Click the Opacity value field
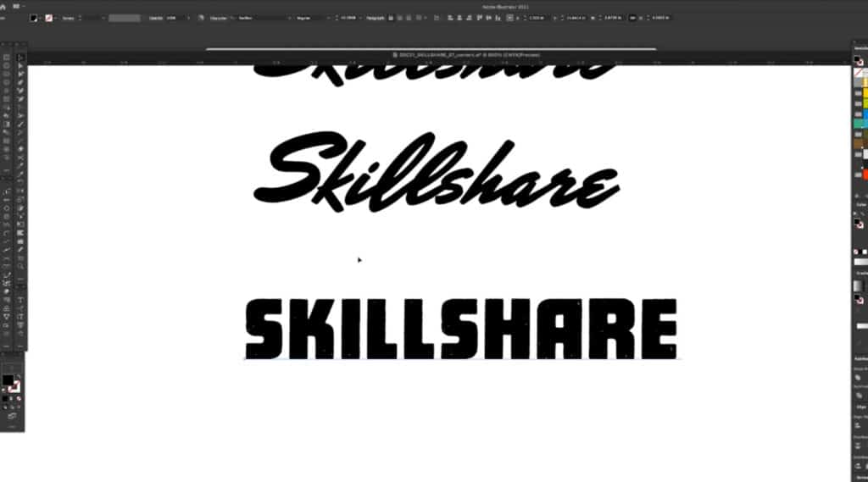868x482 pixels. tap(174, 19)
